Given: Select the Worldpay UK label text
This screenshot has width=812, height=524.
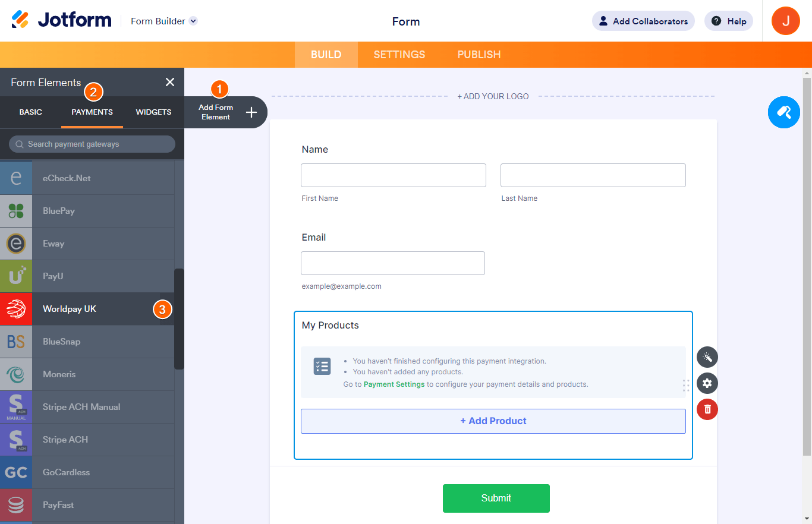Looking at the screenshot, I should pos(70,309).
